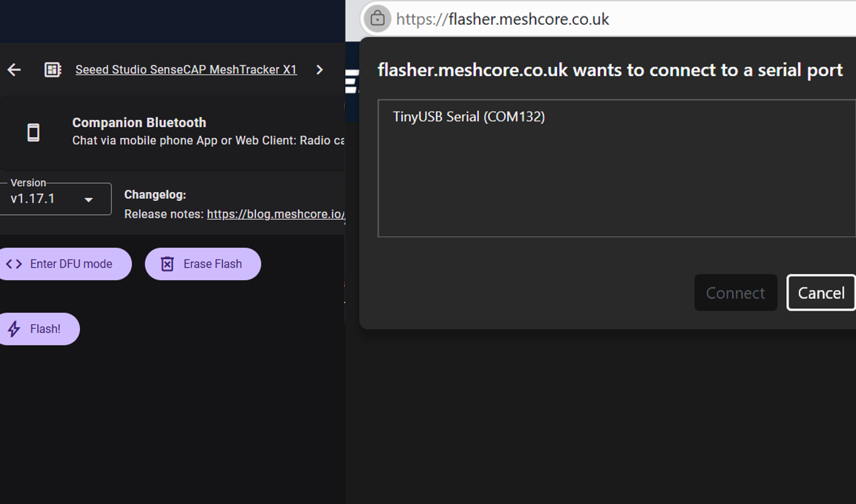
Task: Open the blog.meshcore.io release notes link
Action: [276, 214]
